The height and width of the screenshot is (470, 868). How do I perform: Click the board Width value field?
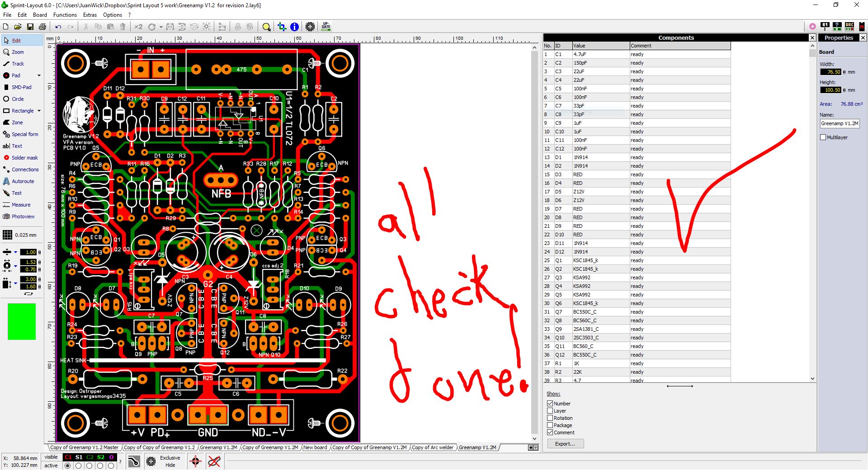[831, 72]
